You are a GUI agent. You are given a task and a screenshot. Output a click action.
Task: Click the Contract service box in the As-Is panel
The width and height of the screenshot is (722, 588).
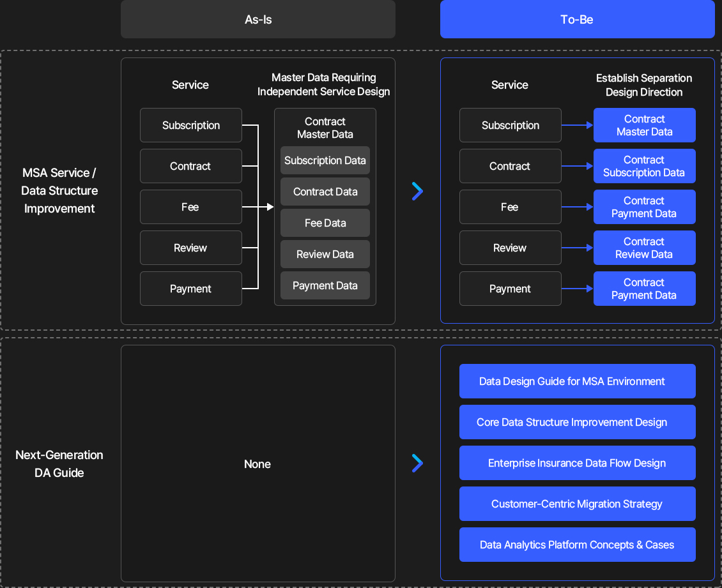tap(190, 166)
